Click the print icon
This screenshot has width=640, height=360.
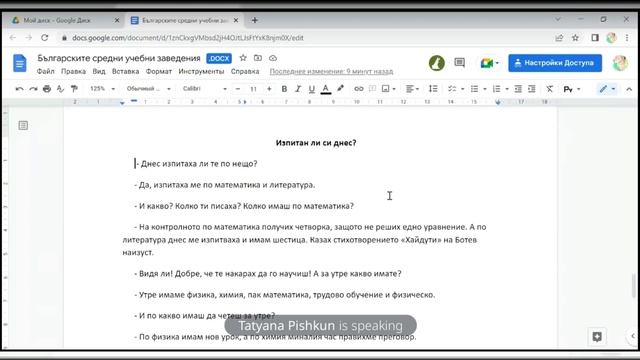47,89
